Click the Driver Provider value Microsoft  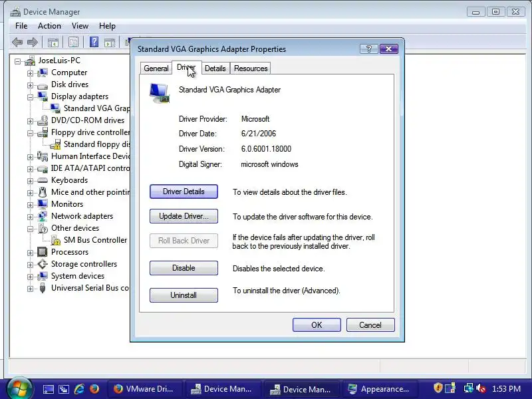[255, 119]
